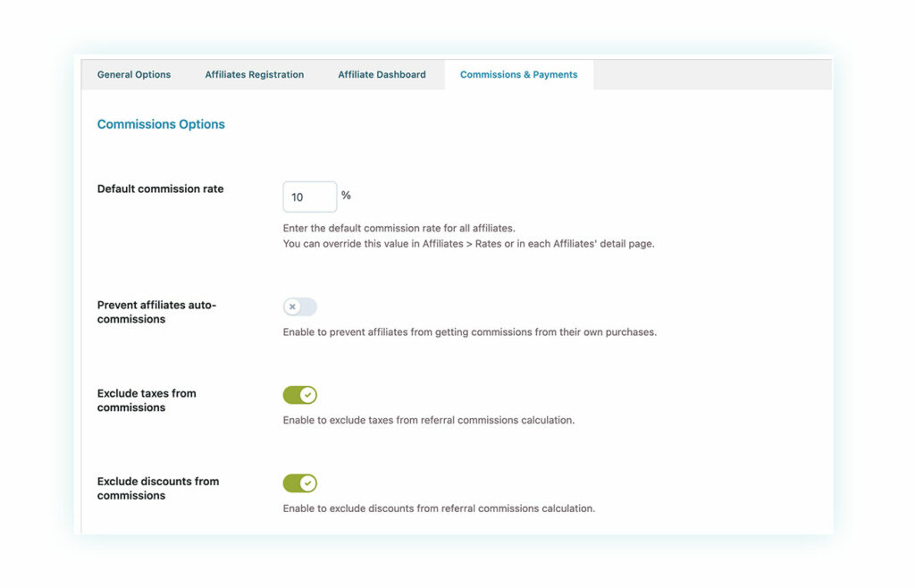The image size is (915, 588).
Task: Click the percent sign beside rate field
Action: point(346,196)
